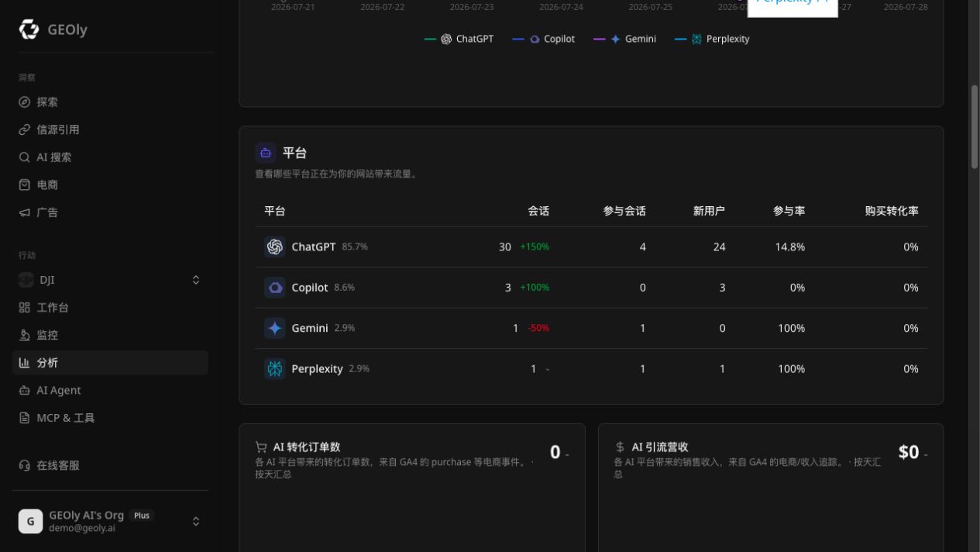Click Gemini -50% change value
This screenshot has width=980, height=552.
tap(538, 329)
